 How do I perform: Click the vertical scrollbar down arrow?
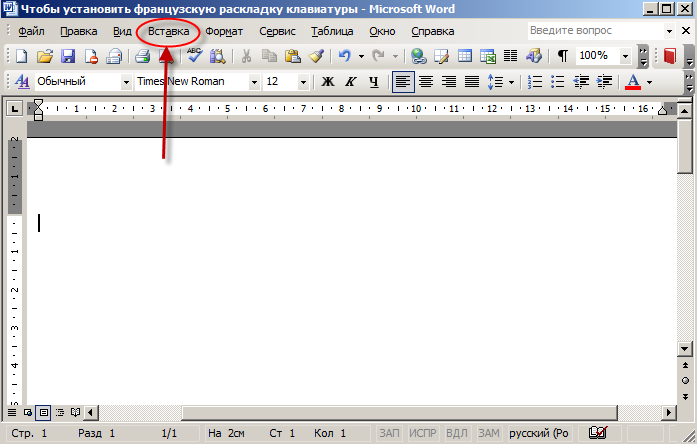click(x=685, y=349)
